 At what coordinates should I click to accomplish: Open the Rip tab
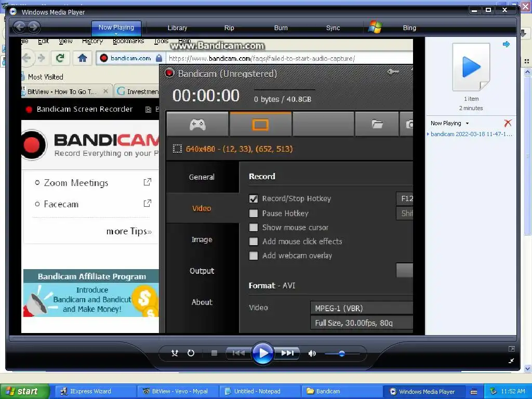click(x=229, y=28)
